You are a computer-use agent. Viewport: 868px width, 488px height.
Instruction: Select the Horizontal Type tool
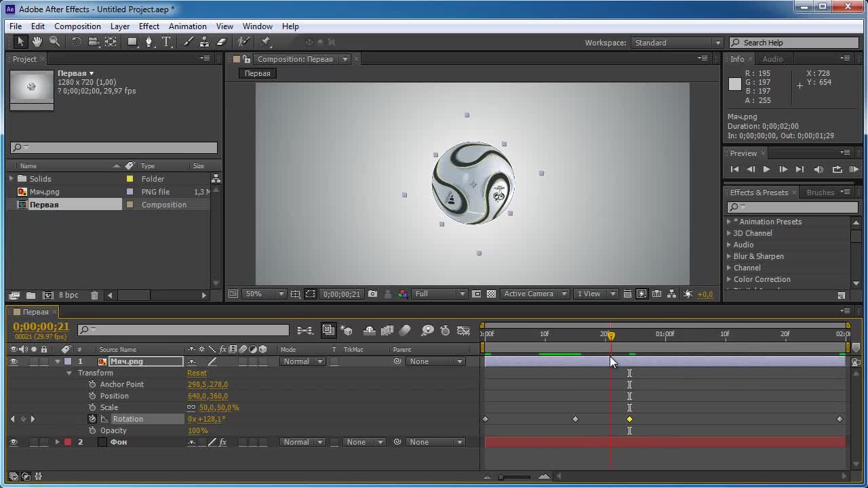tap(166, 42)
